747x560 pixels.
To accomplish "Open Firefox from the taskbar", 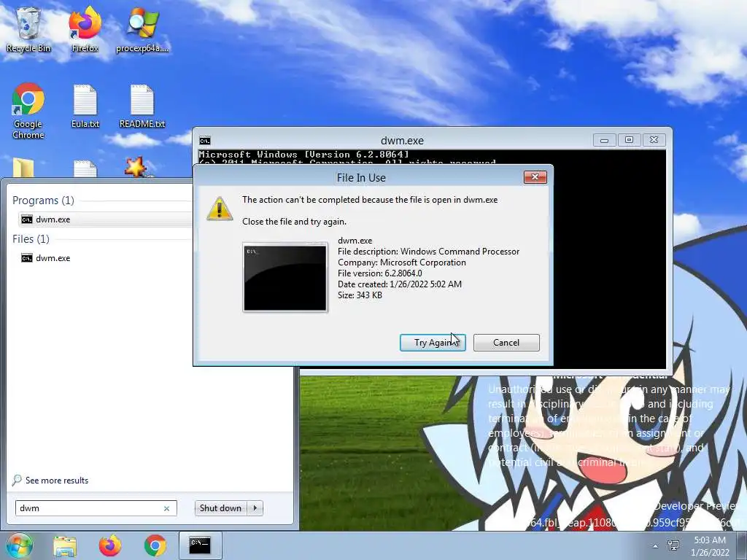I will [x=110, y=545].
